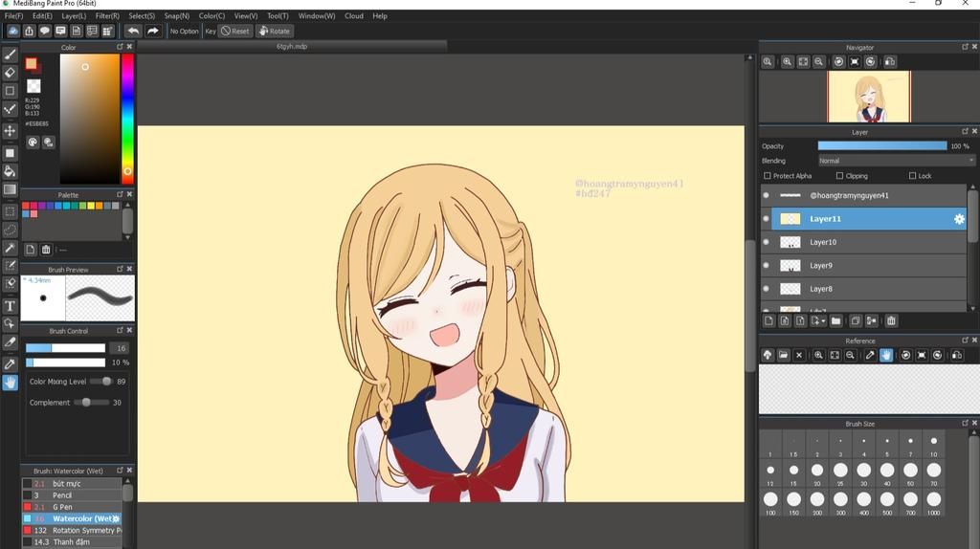
Task: Click the Key button in toolbar
Action: 211,31
